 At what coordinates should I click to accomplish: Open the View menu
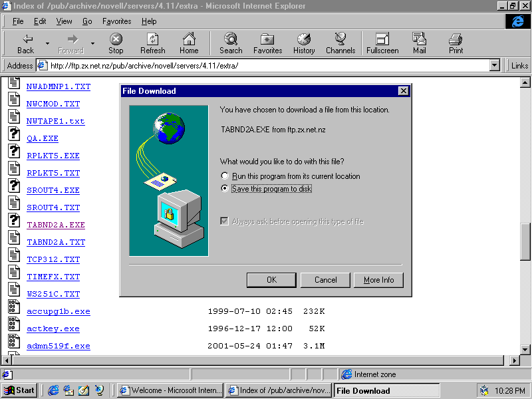(x=64, y=21)
